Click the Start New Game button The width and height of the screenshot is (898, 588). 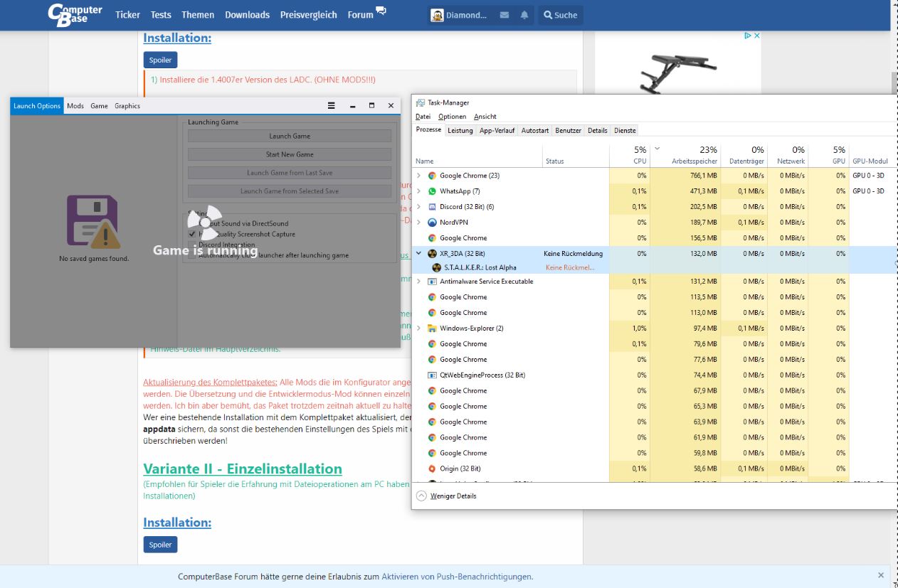tap(290, 154)
